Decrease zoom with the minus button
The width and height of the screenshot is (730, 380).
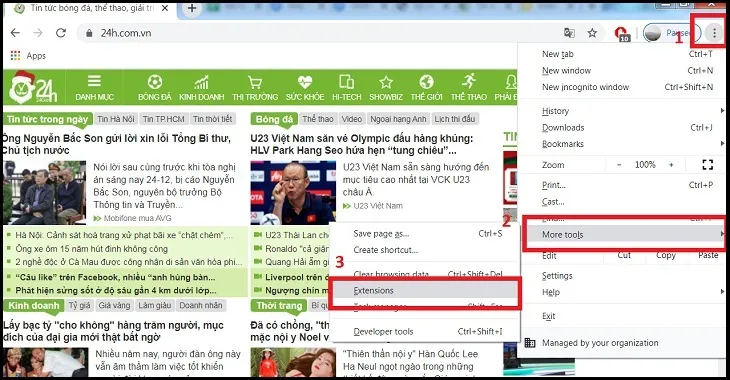pos(619,165)
